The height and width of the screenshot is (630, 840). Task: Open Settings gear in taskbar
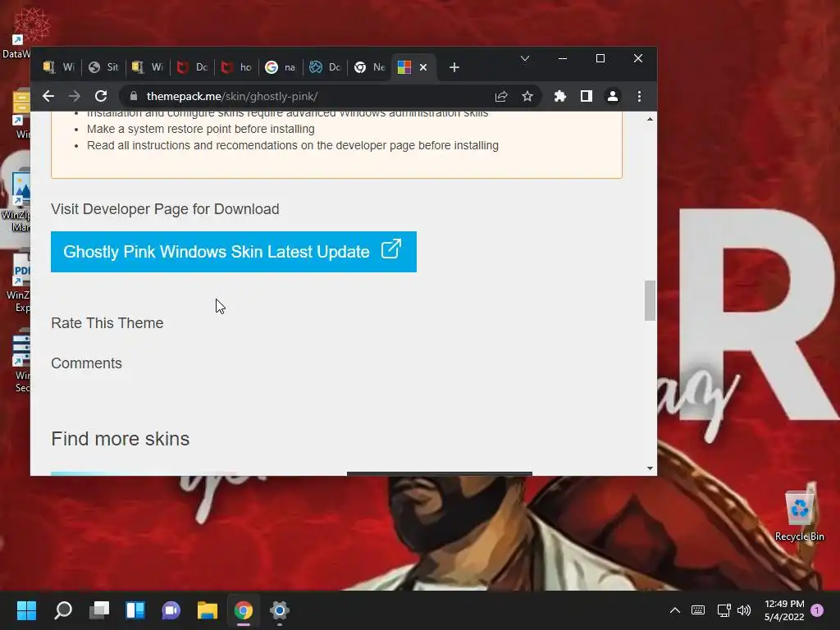click(279, 610)
